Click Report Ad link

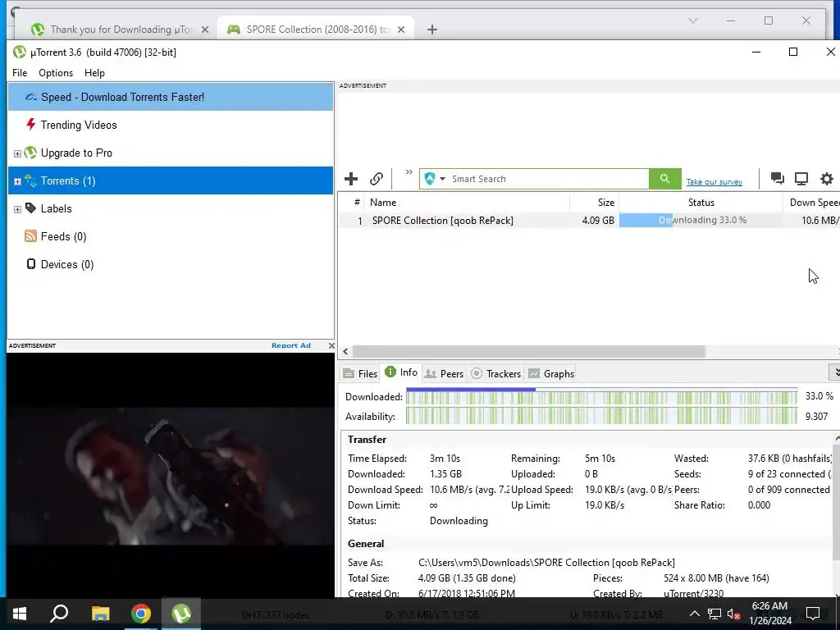pyautogui.click(x=291, y=345)
